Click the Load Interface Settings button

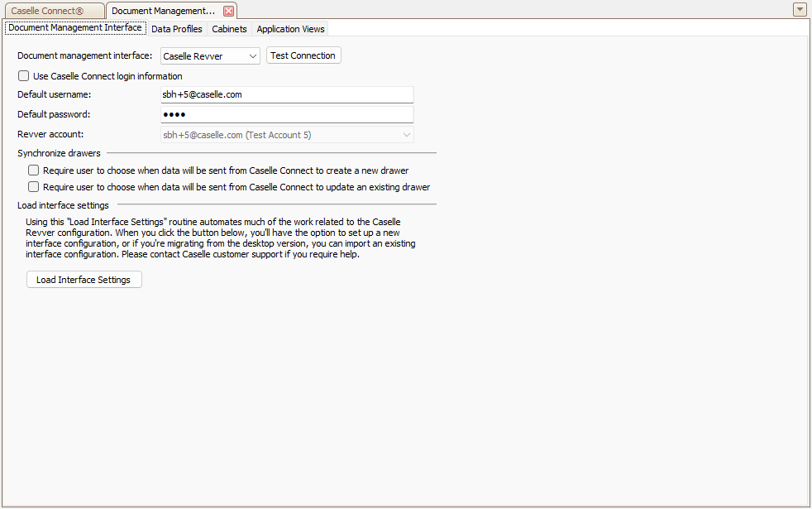84,280
